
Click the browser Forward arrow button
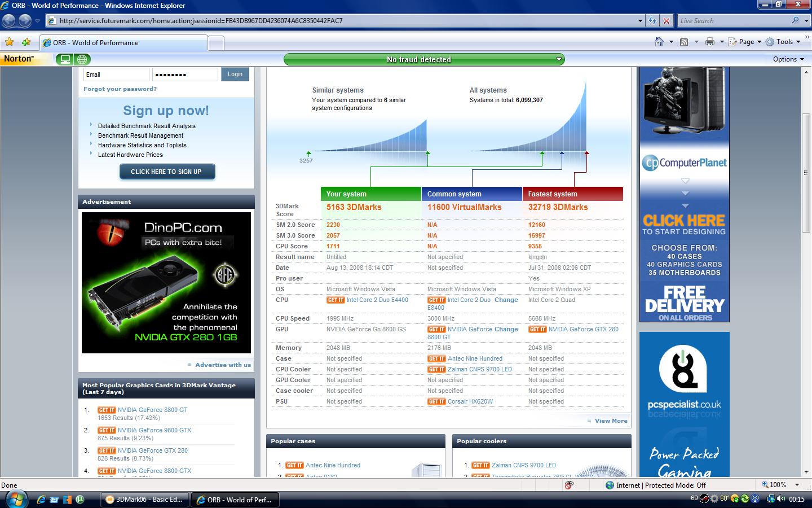click(25, 21)
